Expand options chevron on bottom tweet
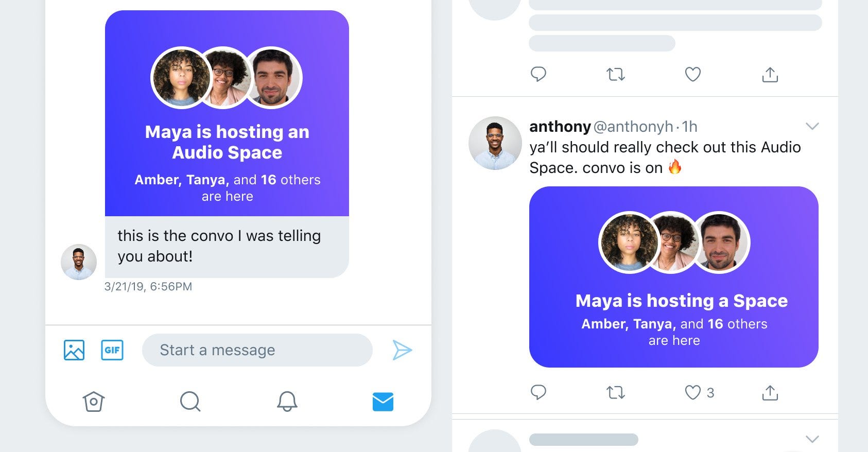Image resolution: width=868 pixels, height=452 pixels. coord(812,439)
